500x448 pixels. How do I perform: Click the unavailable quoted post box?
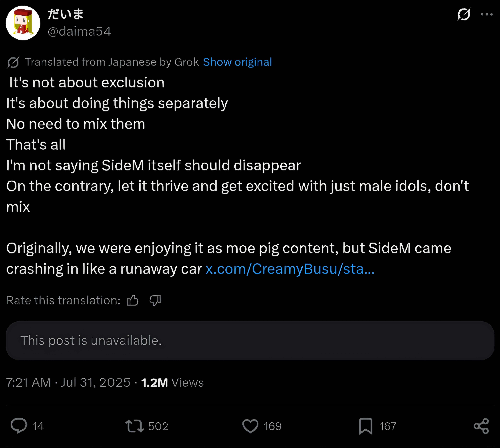tap(250, 341)
